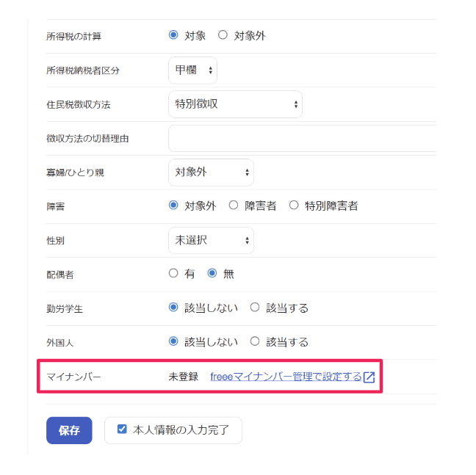
Task: Select 障害者 radio option
Action: click(x=234, y=206)
